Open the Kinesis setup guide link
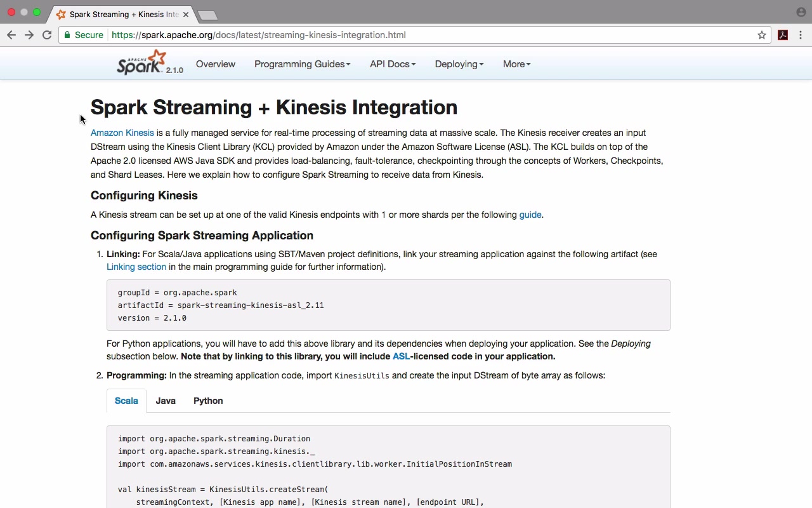 click(530, 215)
